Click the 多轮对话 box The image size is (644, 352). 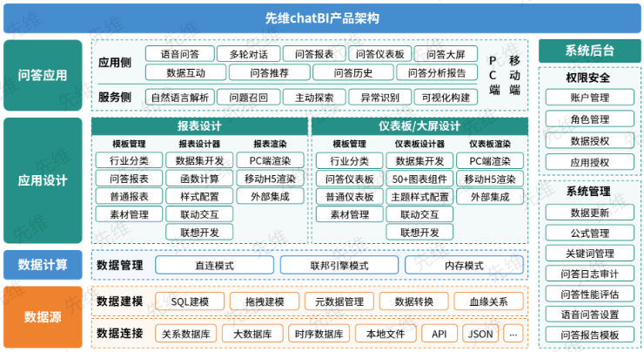point(249,54)
